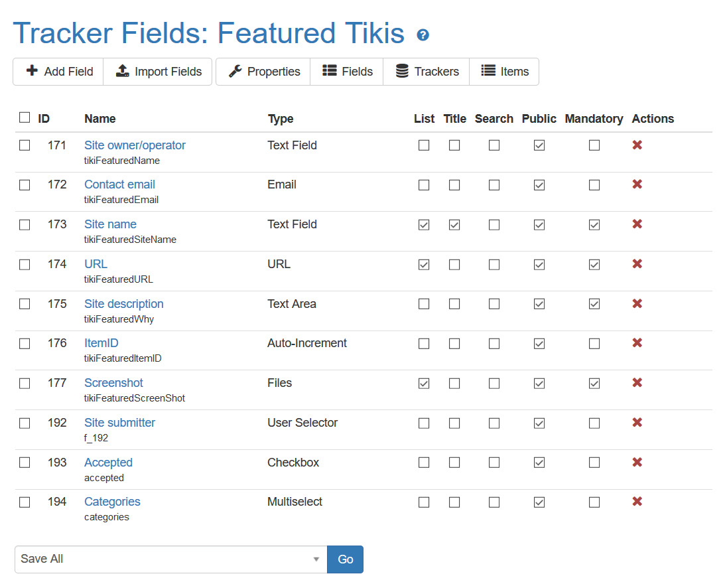Switch to the Items view
Image resolution: width=727 pixels, height=588 pixels.
point(504,72)
